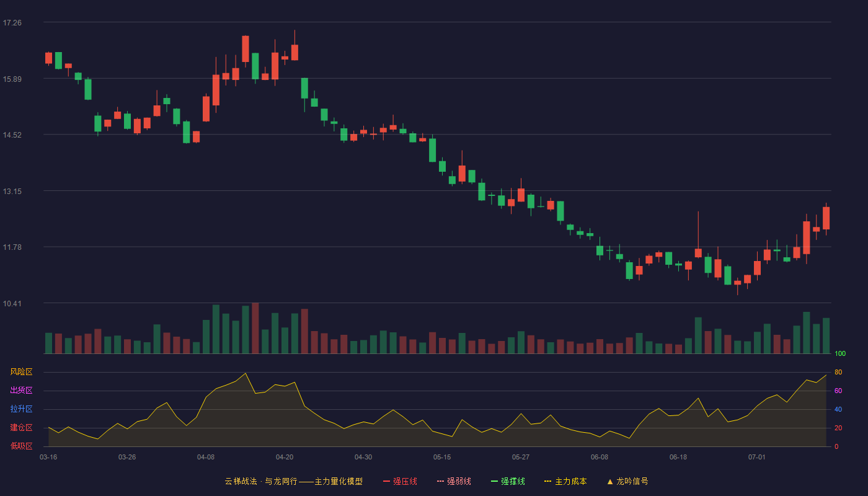868x496 pixels.
Task: Click the red 20 indicator axis value
Action: pyautogui.click(x=838, y=428)
